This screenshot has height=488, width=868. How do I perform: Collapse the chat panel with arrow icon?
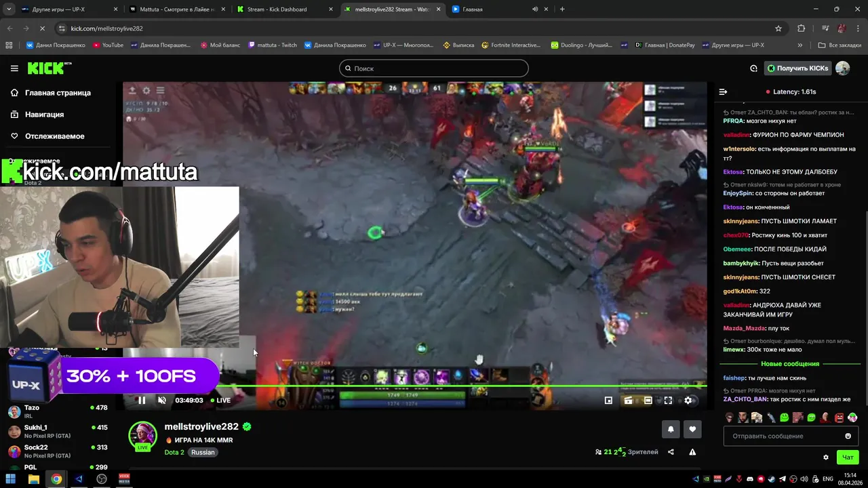tap(723, 91)
